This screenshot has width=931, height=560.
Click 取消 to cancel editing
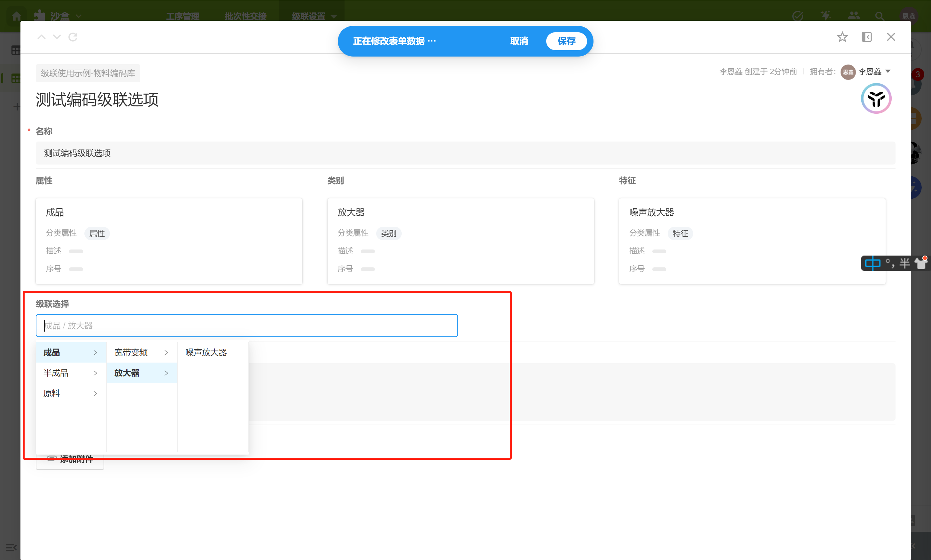519,41
